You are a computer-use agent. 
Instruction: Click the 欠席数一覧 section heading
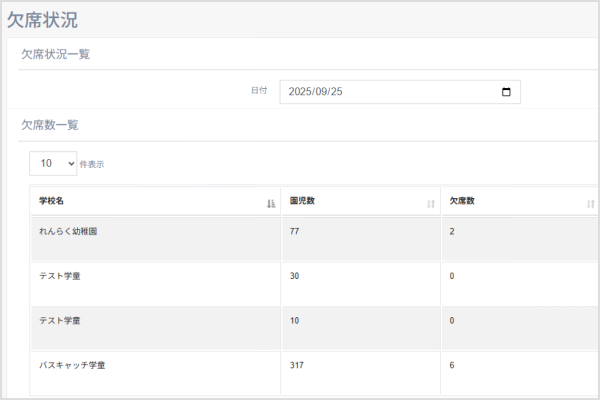(x=50, y=125)
